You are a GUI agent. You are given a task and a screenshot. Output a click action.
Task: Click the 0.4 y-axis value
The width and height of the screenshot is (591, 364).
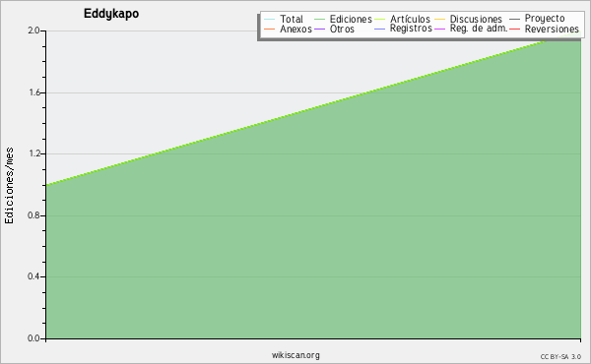coord(33,276)
